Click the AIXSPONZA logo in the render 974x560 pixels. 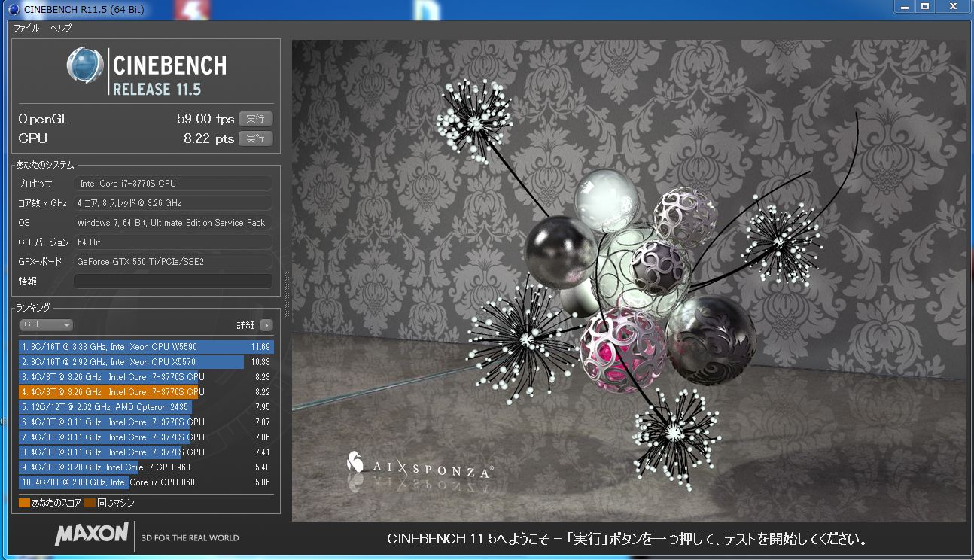point(420,467)
